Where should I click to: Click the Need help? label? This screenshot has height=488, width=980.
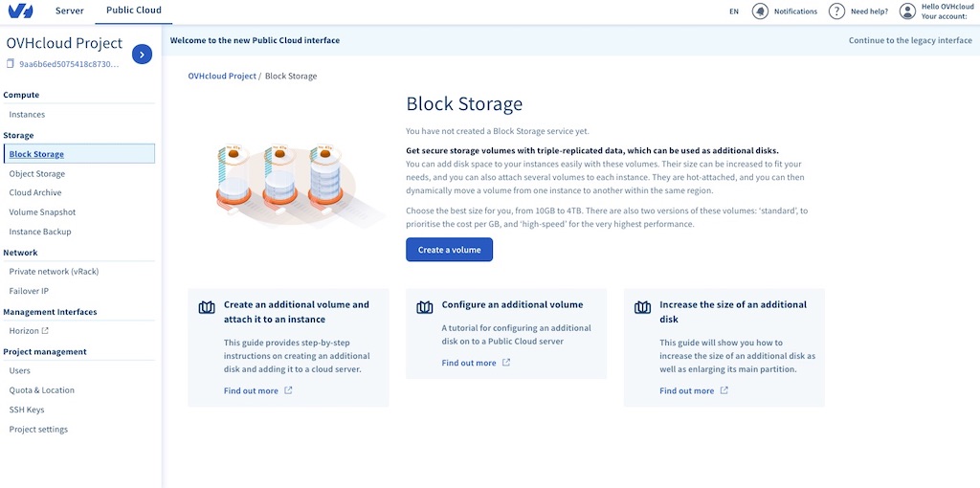pyautogui.click(x=869, y=11)
